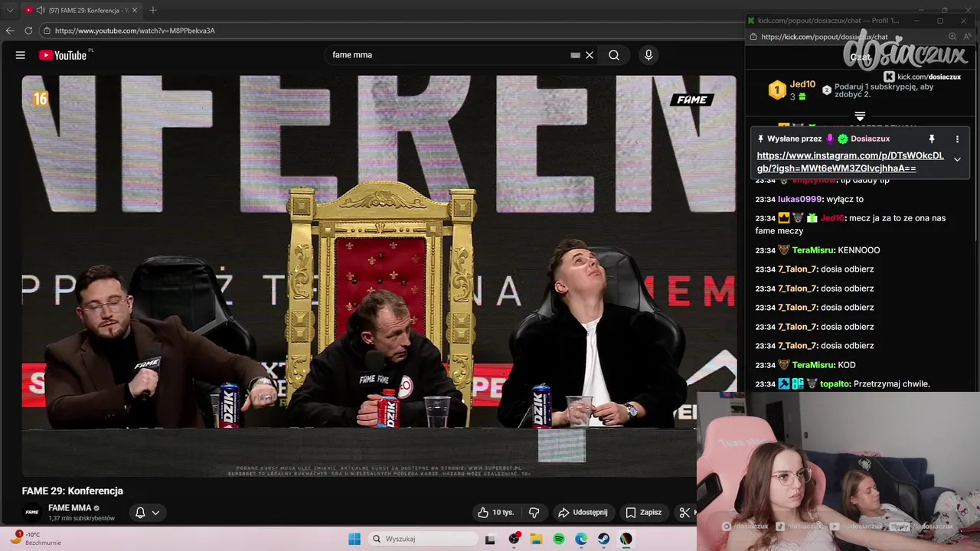This screenshot has width=980, height=551.
Task: Save video with the Zapisz button
Action: pyautogui.click(x=643, y=513)
